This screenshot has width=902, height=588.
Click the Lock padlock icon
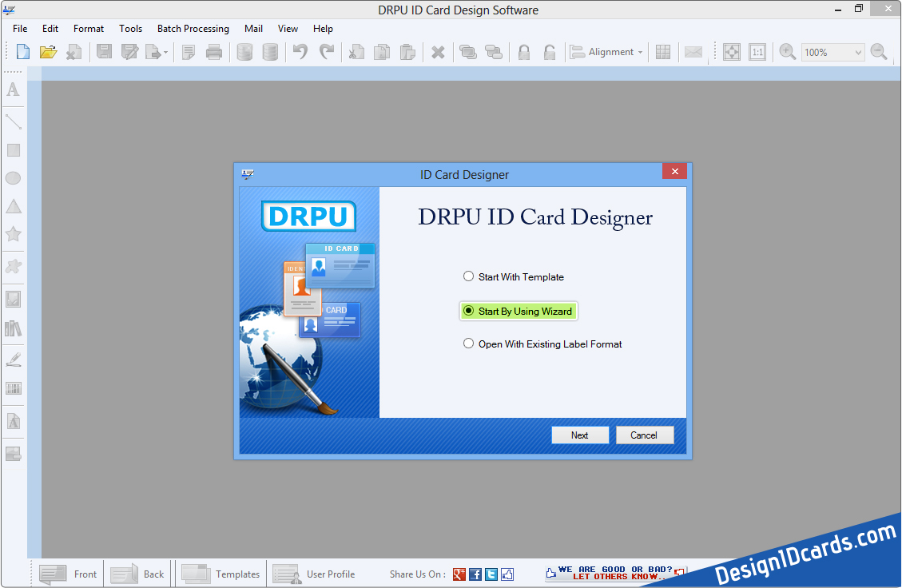point(523,53)
